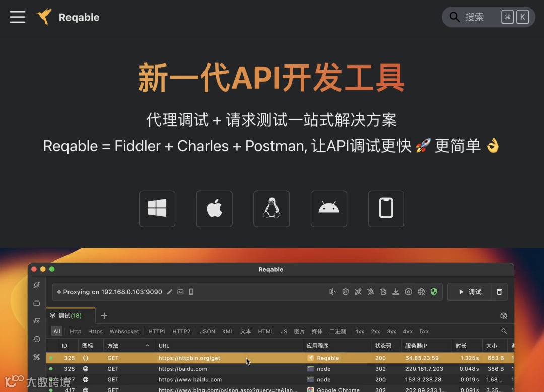Click the Reqable site title
Viewport: 544px width, 392px height.
79,17
